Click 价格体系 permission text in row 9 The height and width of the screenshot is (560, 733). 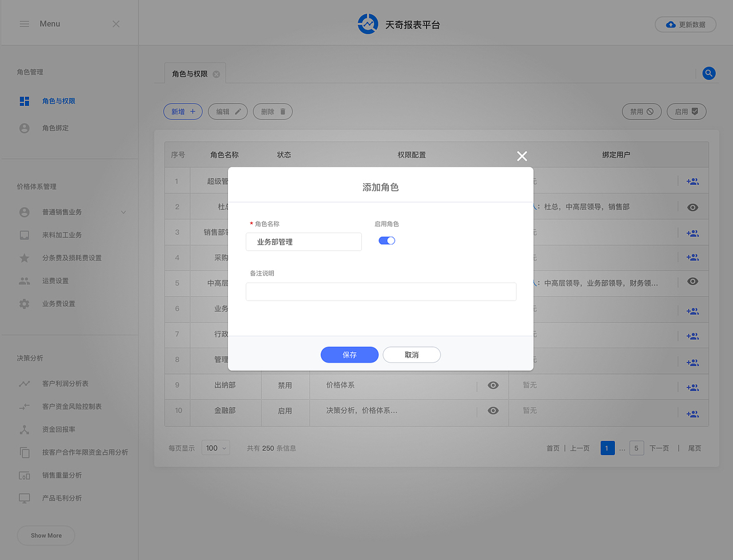point(340,385)
